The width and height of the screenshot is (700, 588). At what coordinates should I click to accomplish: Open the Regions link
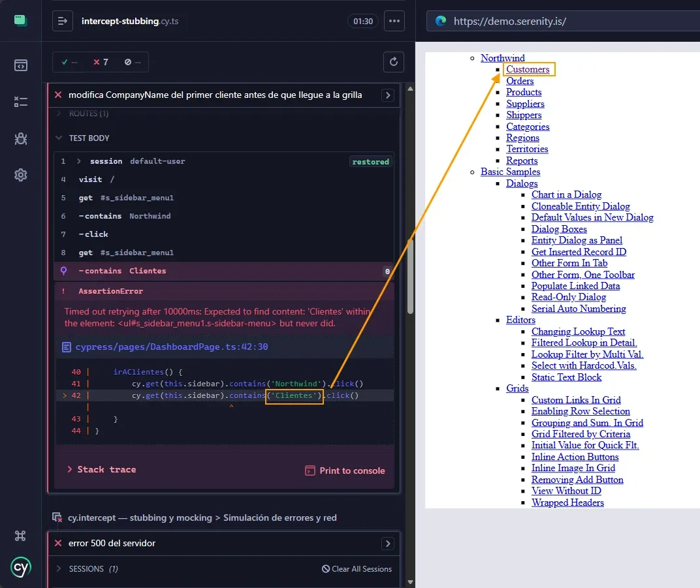523,138
